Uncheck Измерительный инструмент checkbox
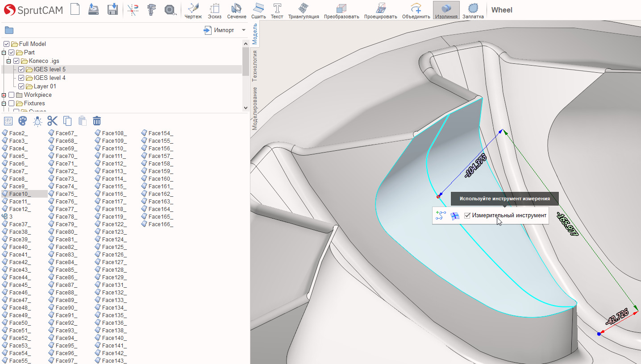The width and height of the screenshot is (641, 364). click(x=467, y=215)
